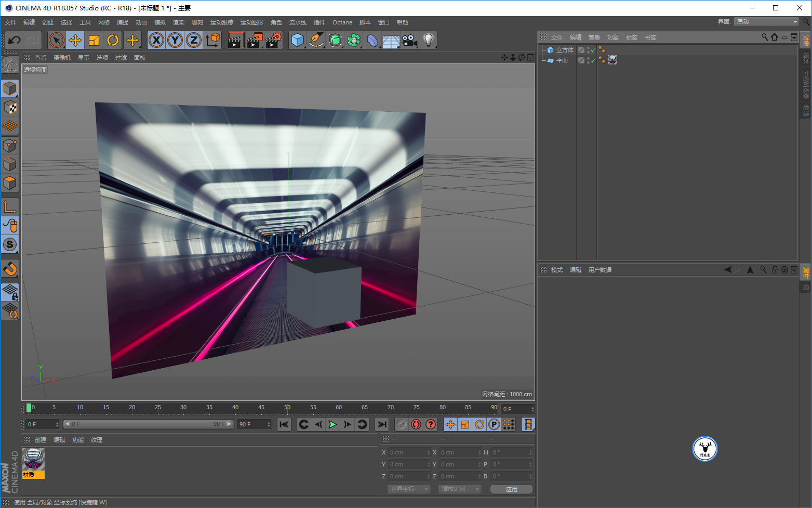This screenshot has width=812, height=508.
Task: Open the Cube primitive object tool
Action: pos(297,40)
